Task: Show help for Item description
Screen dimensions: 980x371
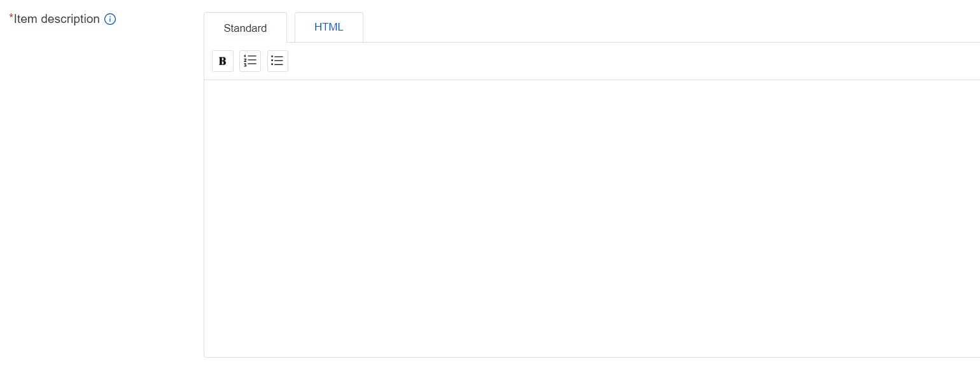Action: 110,19
